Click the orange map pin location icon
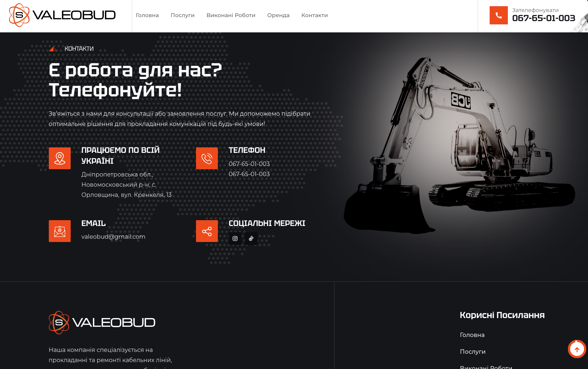The image size is (588, 369). (60, 158)
